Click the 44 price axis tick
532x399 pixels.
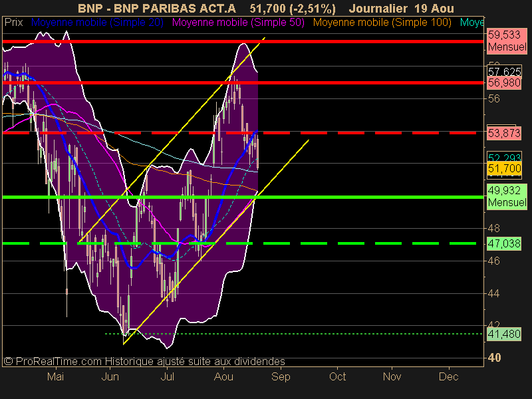493,293
